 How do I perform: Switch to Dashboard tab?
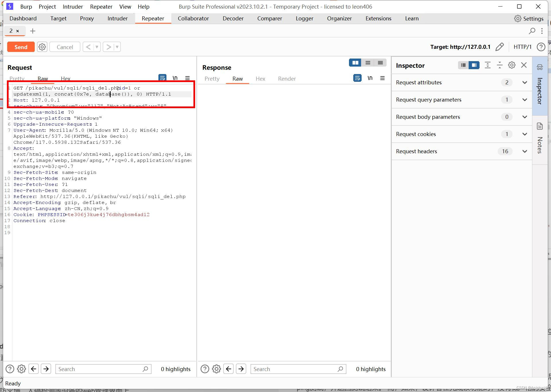click(23, 19)
